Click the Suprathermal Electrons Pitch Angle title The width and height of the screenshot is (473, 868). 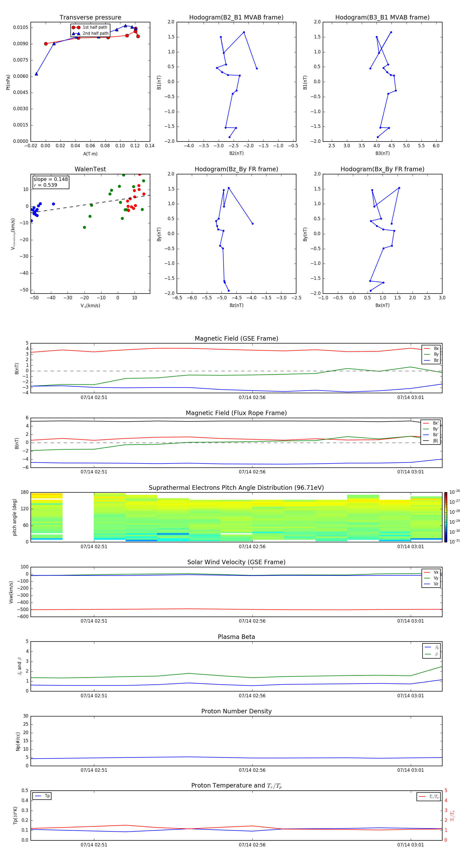236,488
